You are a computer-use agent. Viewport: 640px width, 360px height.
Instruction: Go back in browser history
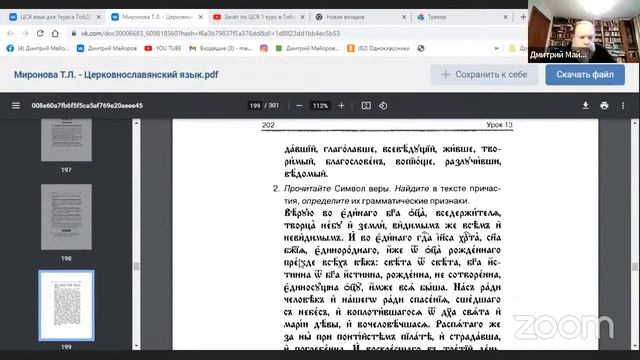pyautogui.click(x=11, y=33)
